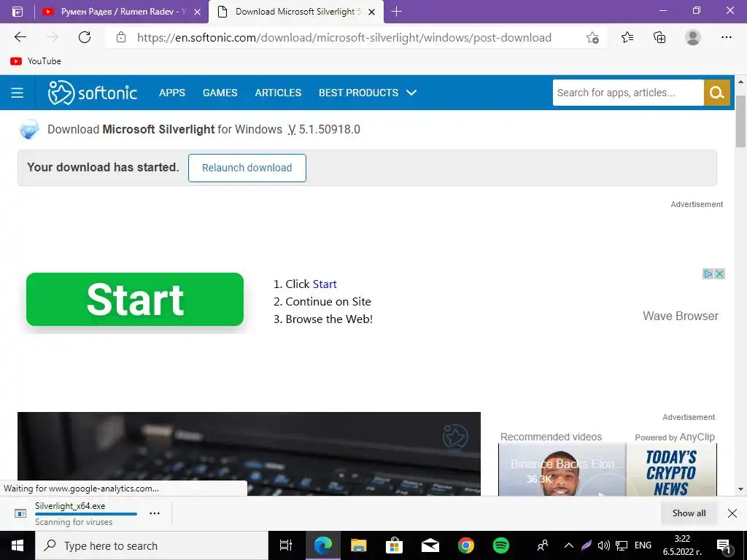
Task: Switch to the Rumen Radev YouTube tab
Action: pos(122,12)
